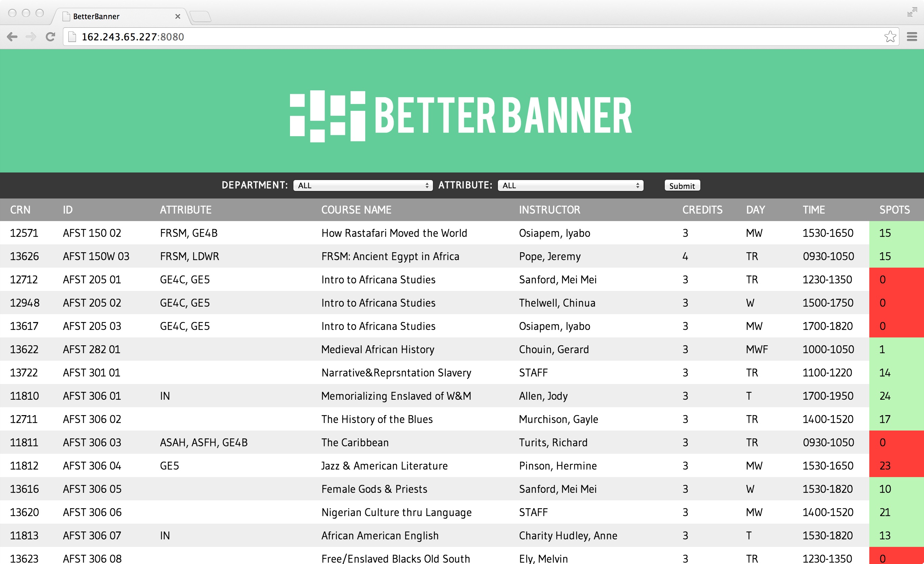Open a new tab
The image size is (924, 564).
click(201, 16)
